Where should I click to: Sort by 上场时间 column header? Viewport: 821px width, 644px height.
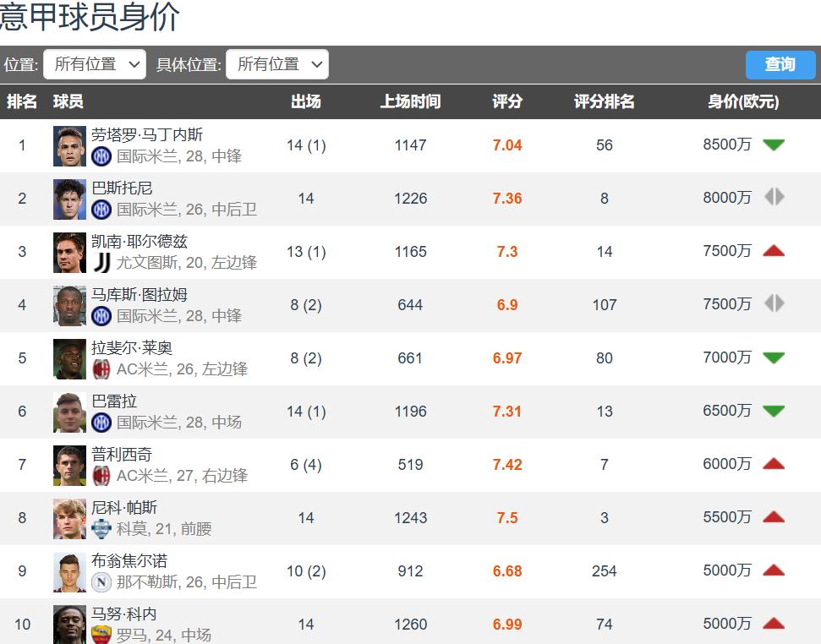click(410, 102)
